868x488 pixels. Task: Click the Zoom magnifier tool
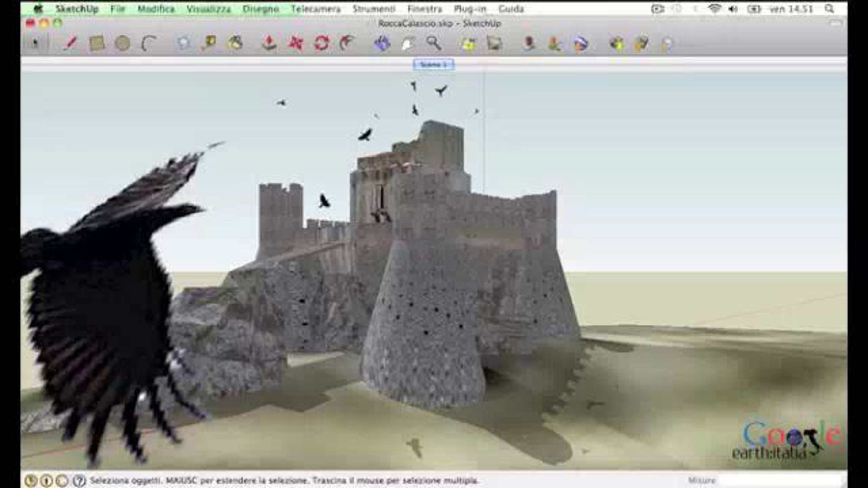tap(433, 43)
